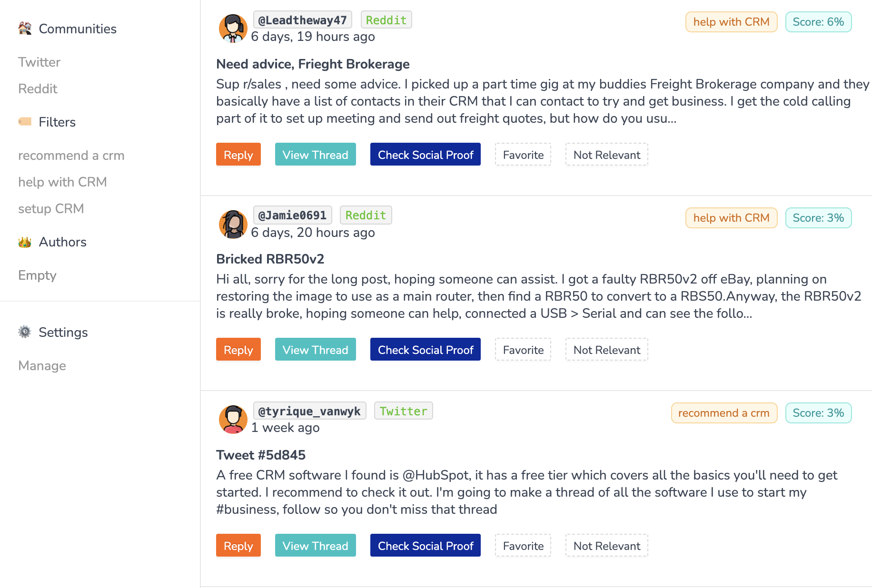Select the Twitter community in sidebar
The image size is (872, 588).
[39, 62]
